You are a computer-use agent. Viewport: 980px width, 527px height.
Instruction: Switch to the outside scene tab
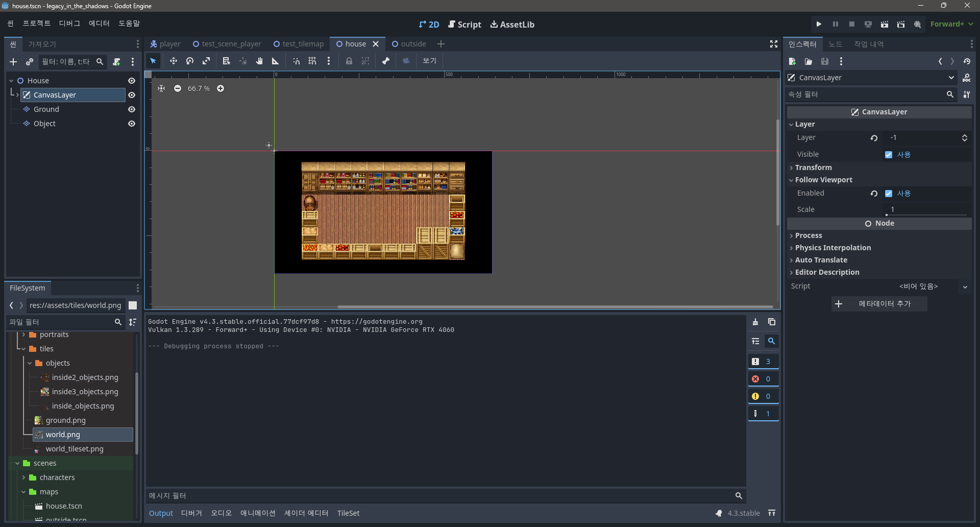(x=409, y=44)
